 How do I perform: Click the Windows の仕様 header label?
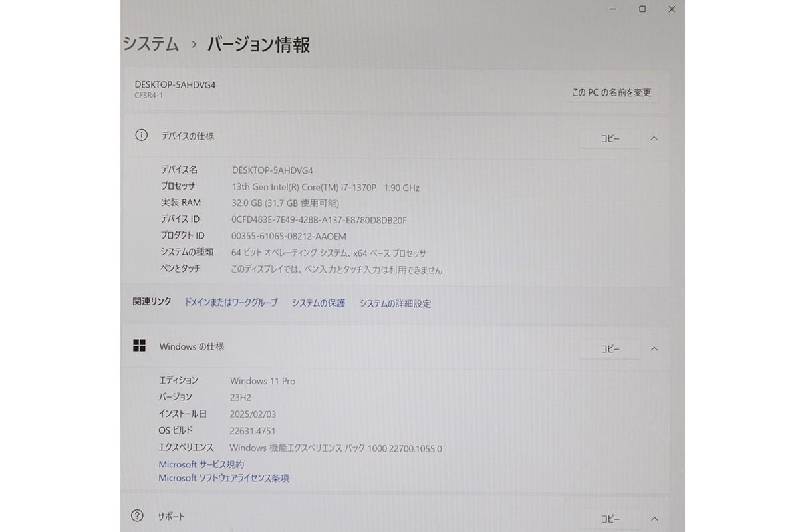pos(192,346)
